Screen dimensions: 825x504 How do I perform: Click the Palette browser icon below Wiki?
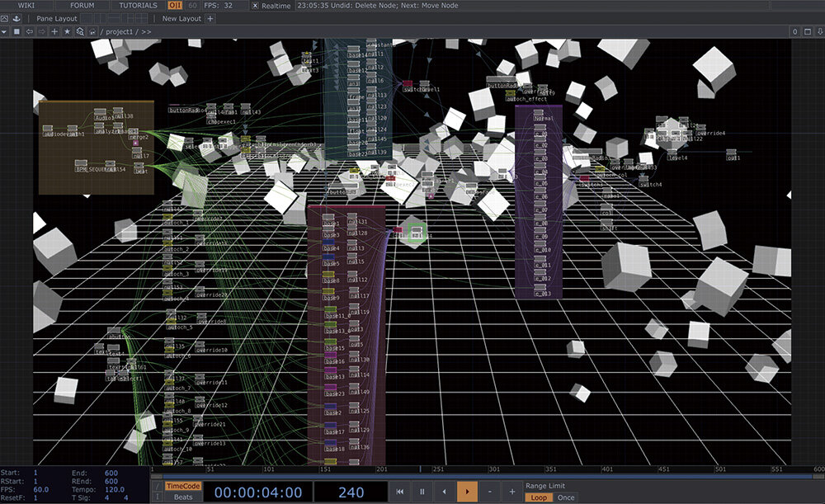pos(5,18)
